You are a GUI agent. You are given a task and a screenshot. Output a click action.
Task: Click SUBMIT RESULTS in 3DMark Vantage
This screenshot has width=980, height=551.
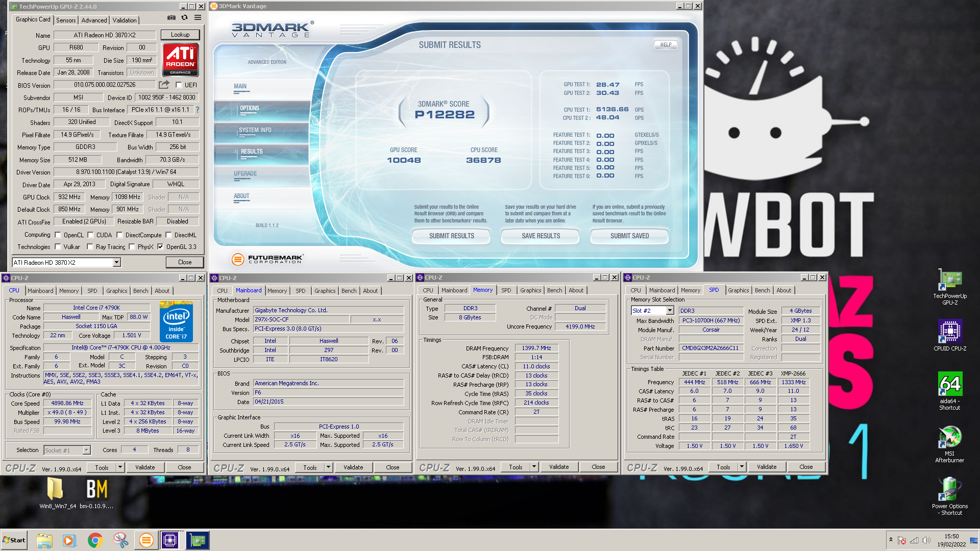(451, 236)
